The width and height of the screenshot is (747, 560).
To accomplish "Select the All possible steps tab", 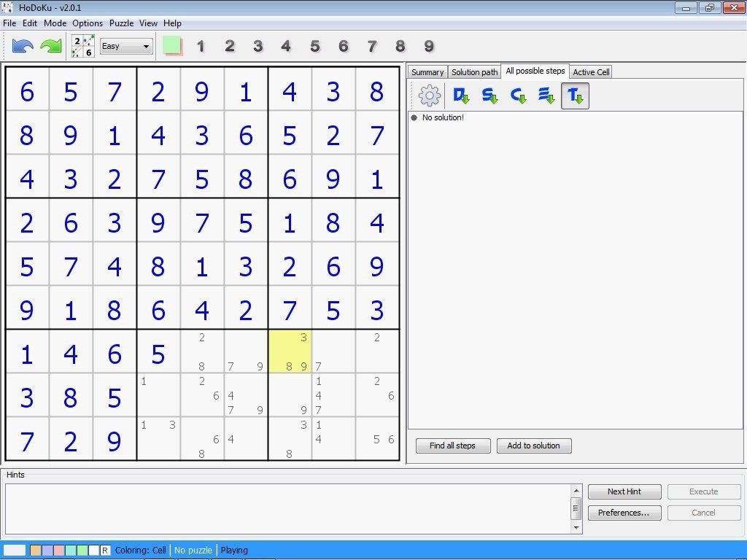I will point(535,71).
